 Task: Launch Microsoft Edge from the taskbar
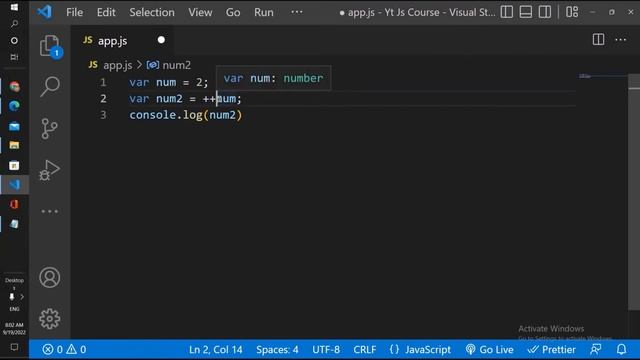(14, 106)
